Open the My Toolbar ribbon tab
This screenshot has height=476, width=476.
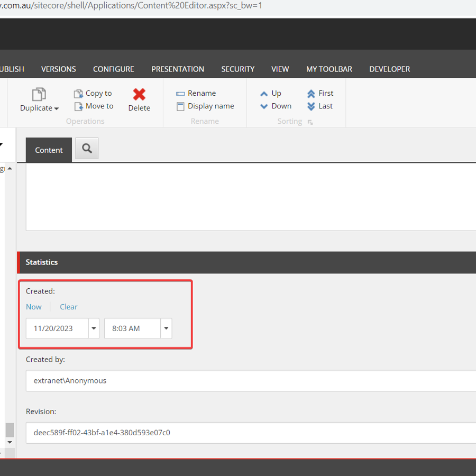[x=329, y=69]
